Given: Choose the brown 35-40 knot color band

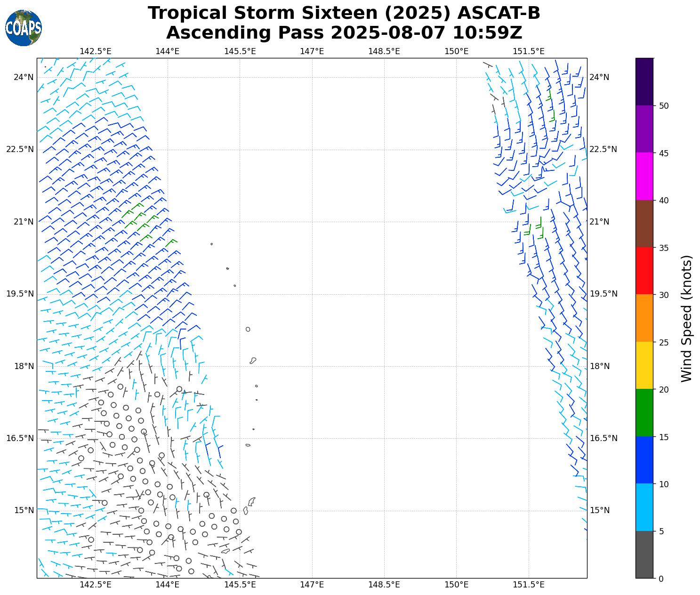Looking at the screenshot, I should point(644,224).
